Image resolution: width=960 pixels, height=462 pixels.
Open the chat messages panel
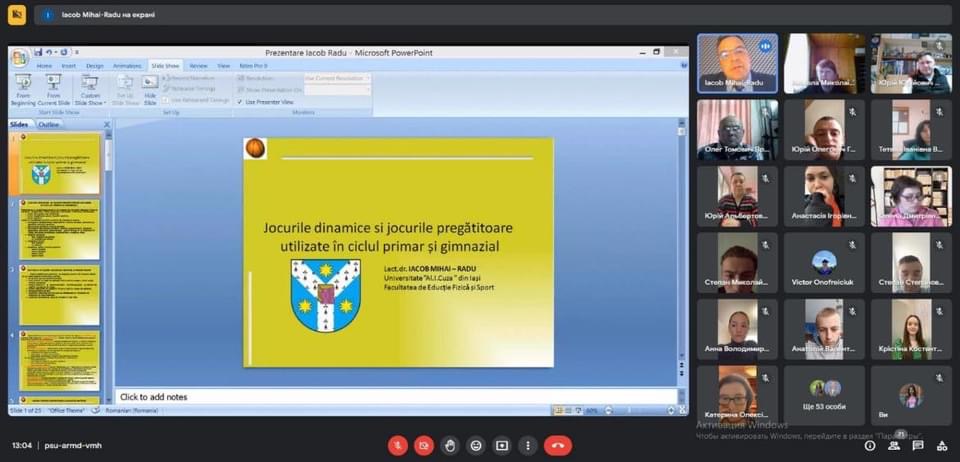918,446
